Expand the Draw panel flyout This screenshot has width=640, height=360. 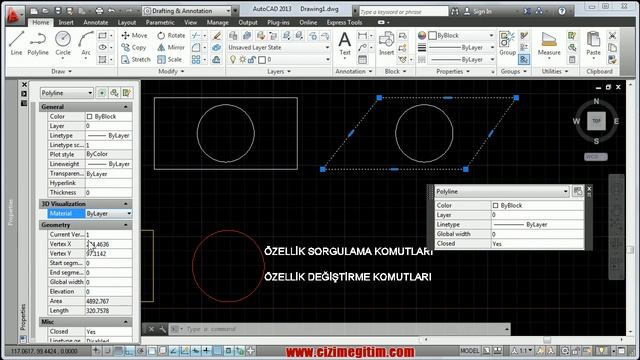tap(62, 71)
